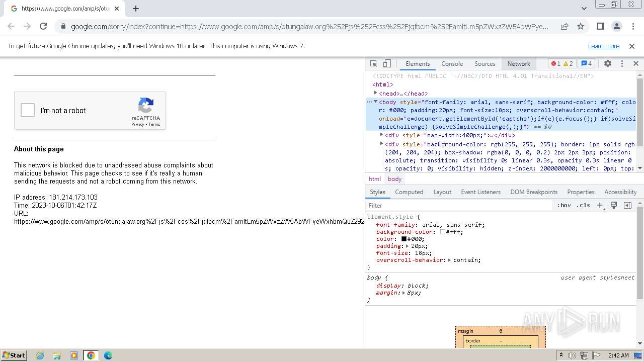
Task: Close the DevTools panel
Action: tap(635, 64)
